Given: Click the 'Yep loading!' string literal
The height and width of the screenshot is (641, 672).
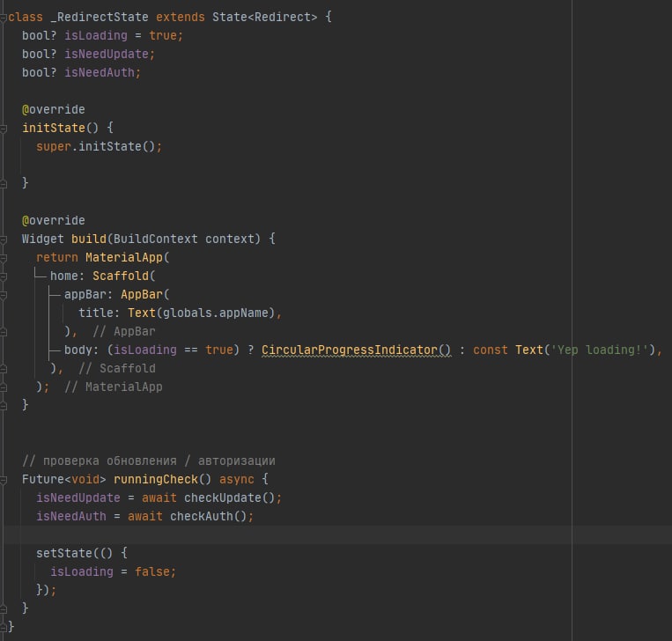Looking at the screenshot, I should [x=599, y=350].
